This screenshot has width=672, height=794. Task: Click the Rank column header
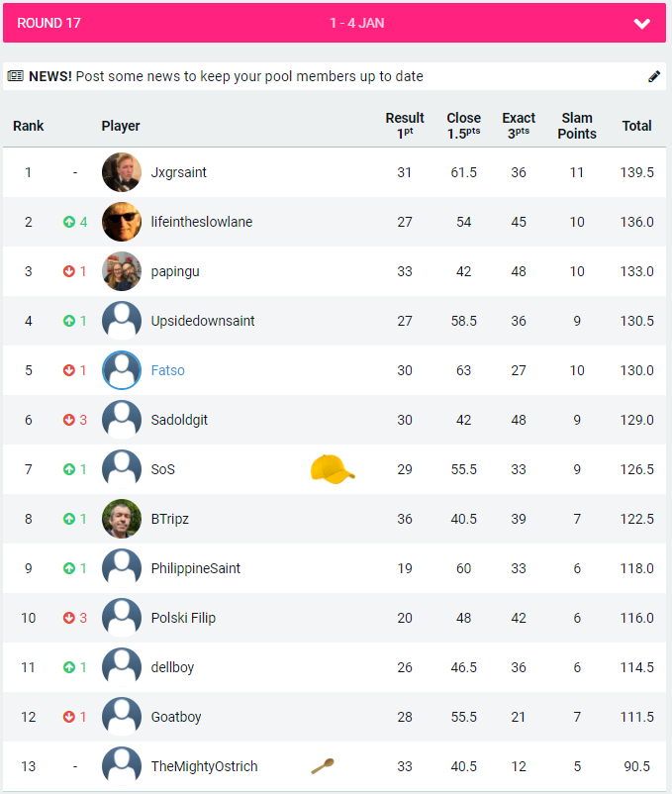point(29,126)
